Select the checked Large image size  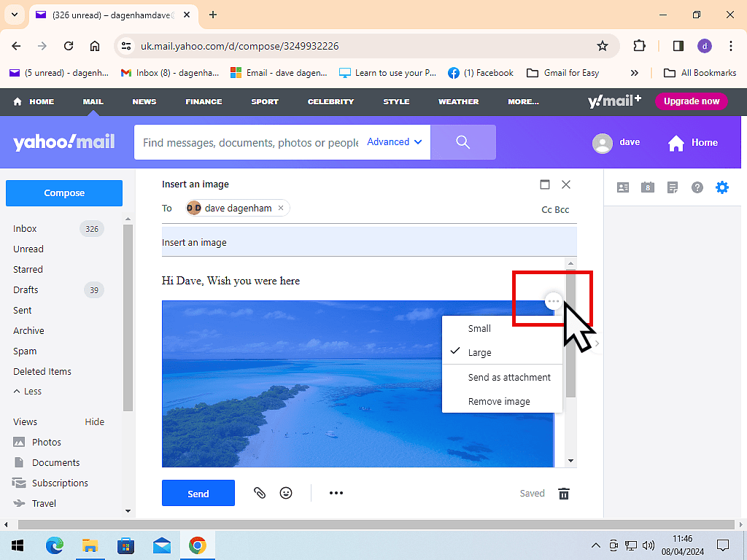point(480,352)
